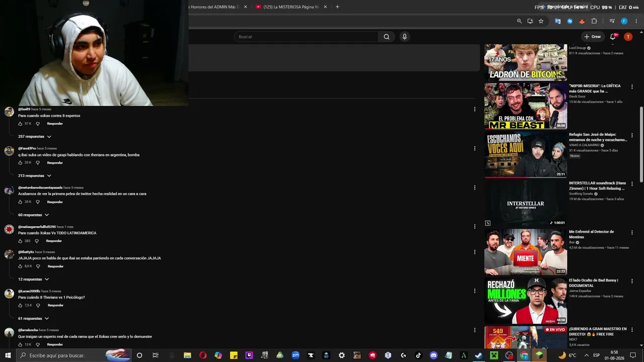
Task: Open the MetaMask fox extension
Action: coord(582,21)
